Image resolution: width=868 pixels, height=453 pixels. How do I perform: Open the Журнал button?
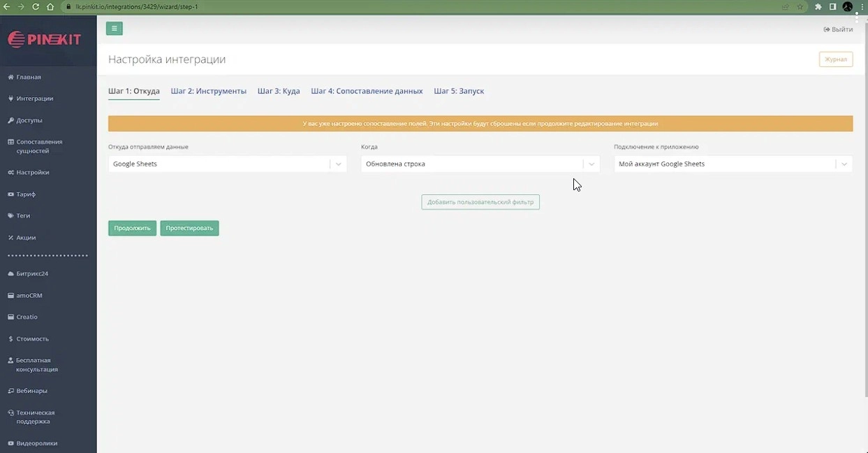tap(835, 59)
